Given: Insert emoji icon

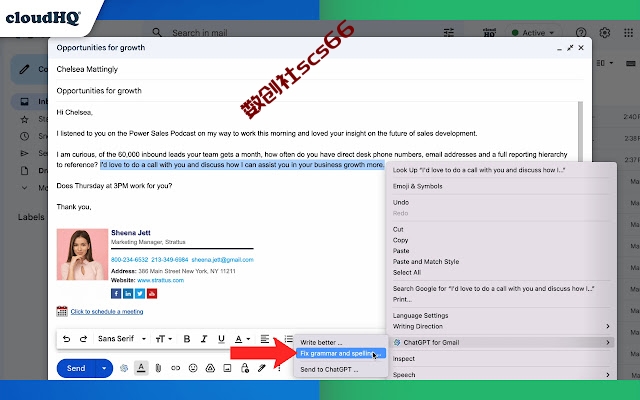Looking at the screenshot, I should tap(193, 368).
